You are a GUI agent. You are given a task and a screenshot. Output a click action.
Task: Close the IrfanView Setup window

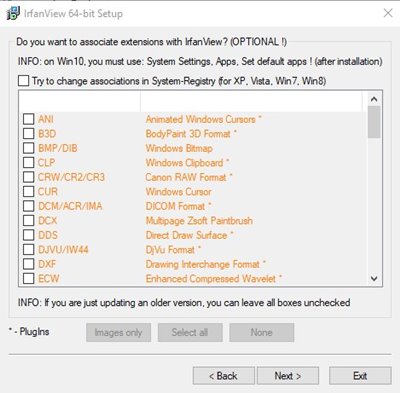[388, 13]
